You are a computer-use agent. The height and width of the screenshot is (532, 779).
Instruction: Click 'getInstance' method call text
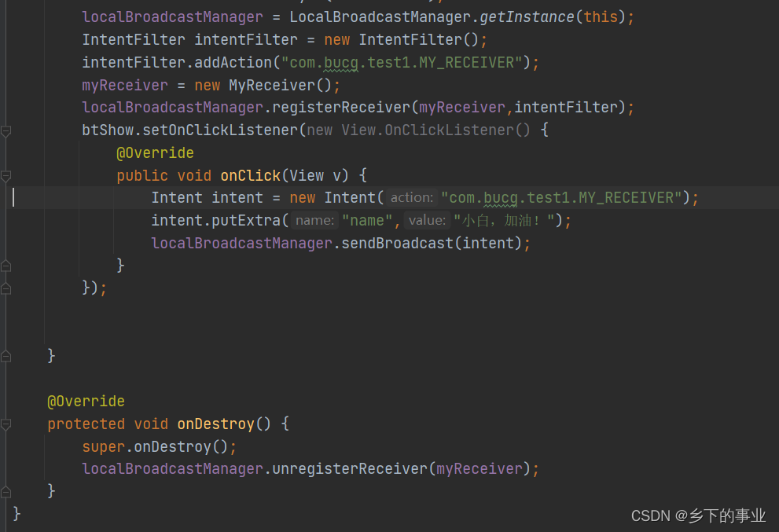527,17
